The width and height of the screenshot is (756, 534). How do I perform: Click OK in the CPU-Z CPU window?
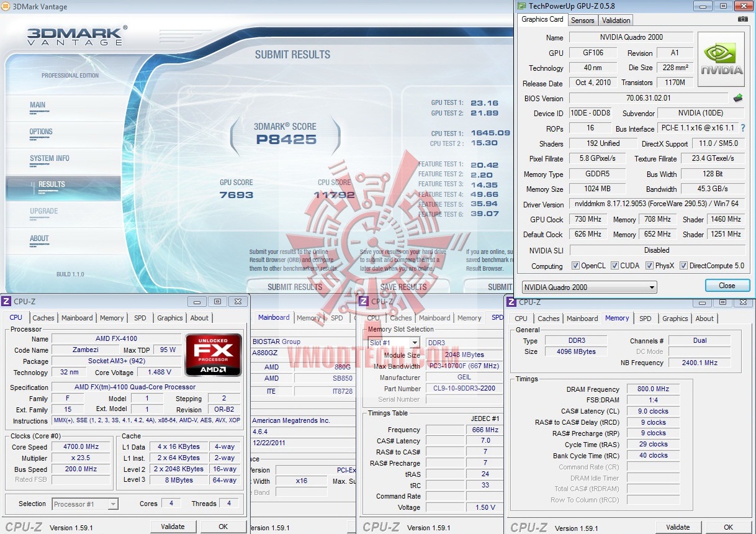click(x=223, y=527)
